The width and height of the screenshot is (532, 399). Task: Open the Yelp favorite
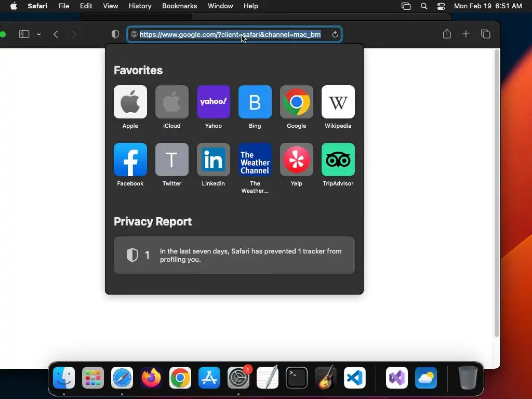point(297,159)
